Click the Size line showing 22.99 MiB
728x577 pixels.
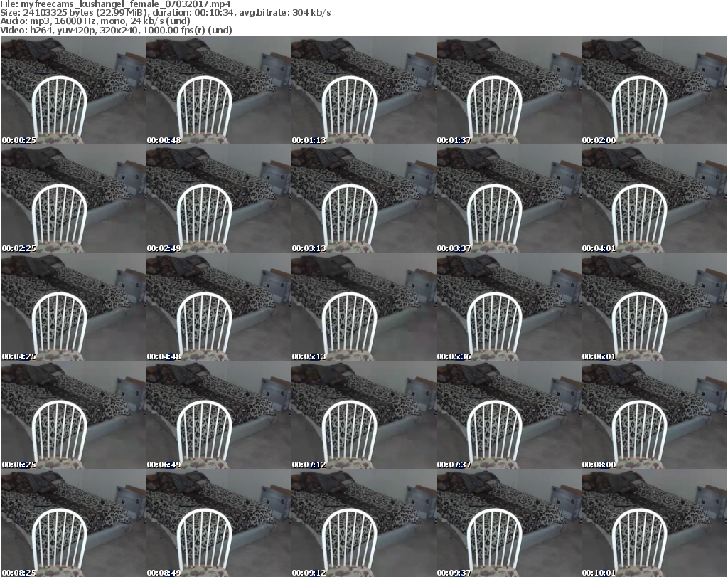point(165,13)
